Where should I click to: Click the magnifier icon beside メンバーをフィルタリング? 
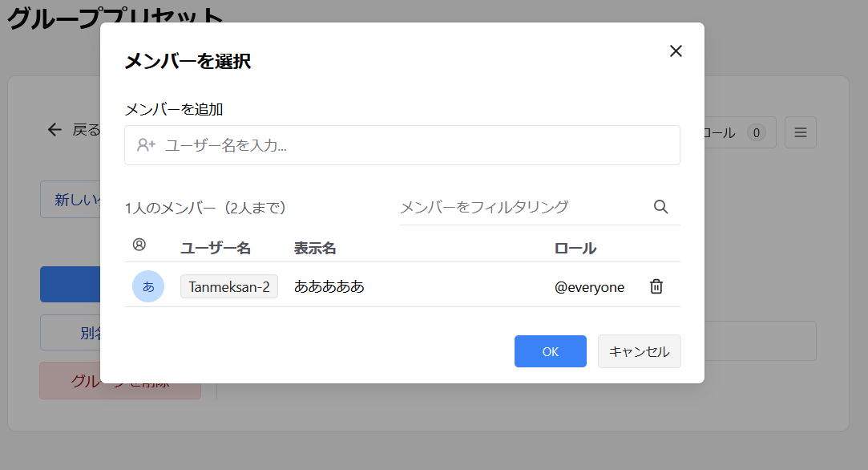(660, 207)
